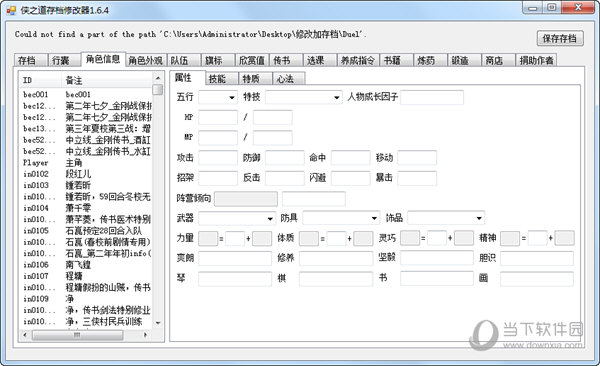The width and height of the screenshot is (600, 366).
Task: Click the 移动 input field
Action: click(x=417, y=157)
